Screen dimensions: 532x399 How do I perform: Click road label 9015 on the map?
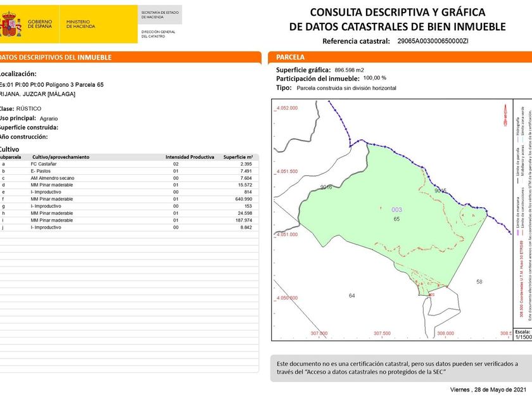pyautogui.click(x=440, y=191)
